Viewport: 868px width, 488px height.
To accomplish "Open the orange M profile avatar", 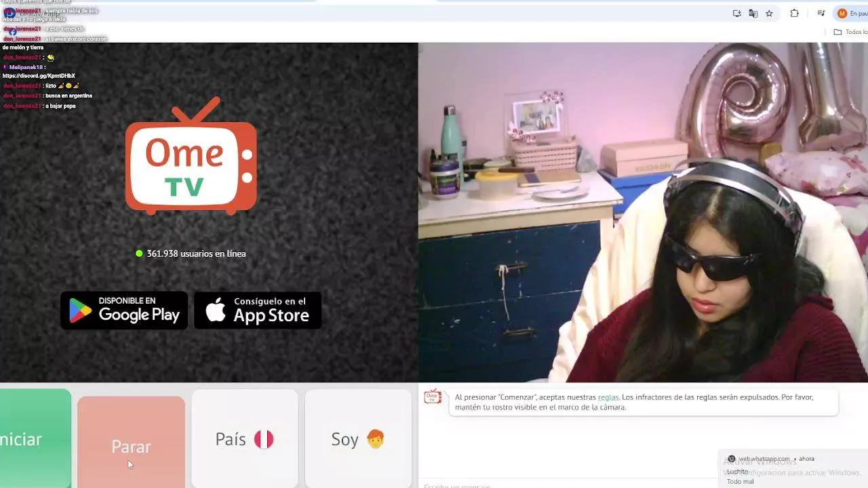I will point(842,14).
